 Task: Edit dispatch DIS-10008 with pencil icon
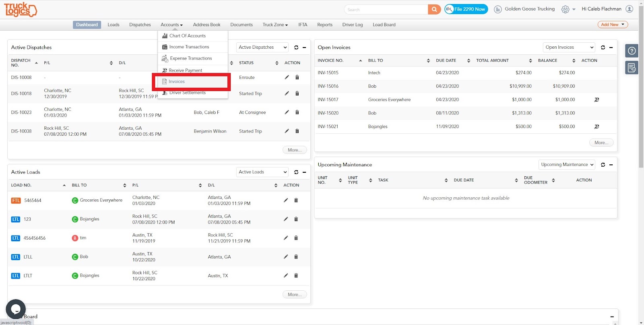coord(287,77)
